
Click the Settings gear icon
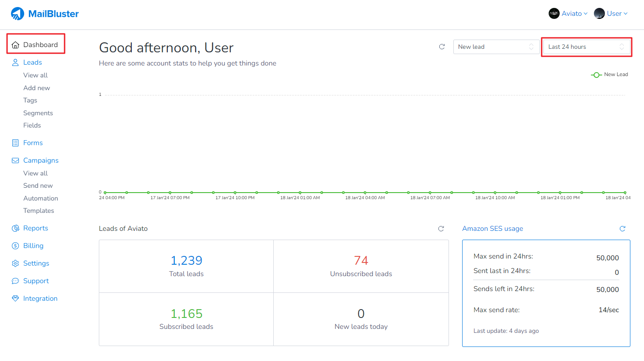15,263
